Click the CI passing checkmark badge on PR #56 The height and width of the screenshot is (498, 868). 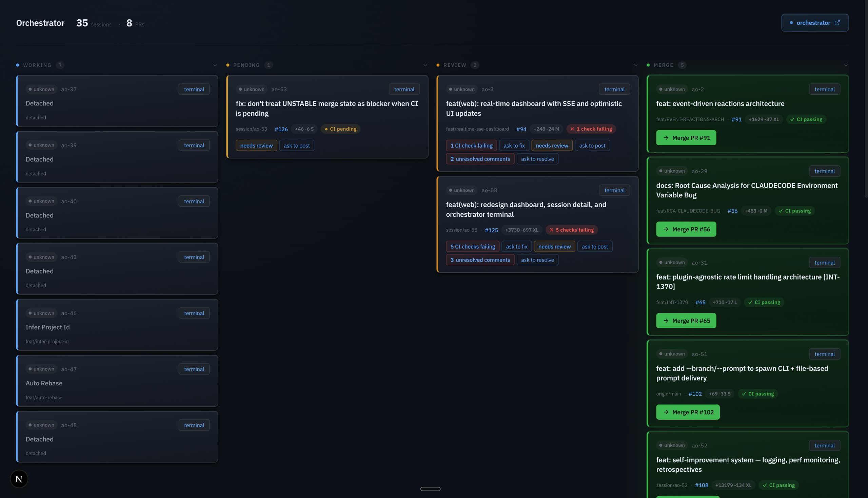tap(781, 211)
